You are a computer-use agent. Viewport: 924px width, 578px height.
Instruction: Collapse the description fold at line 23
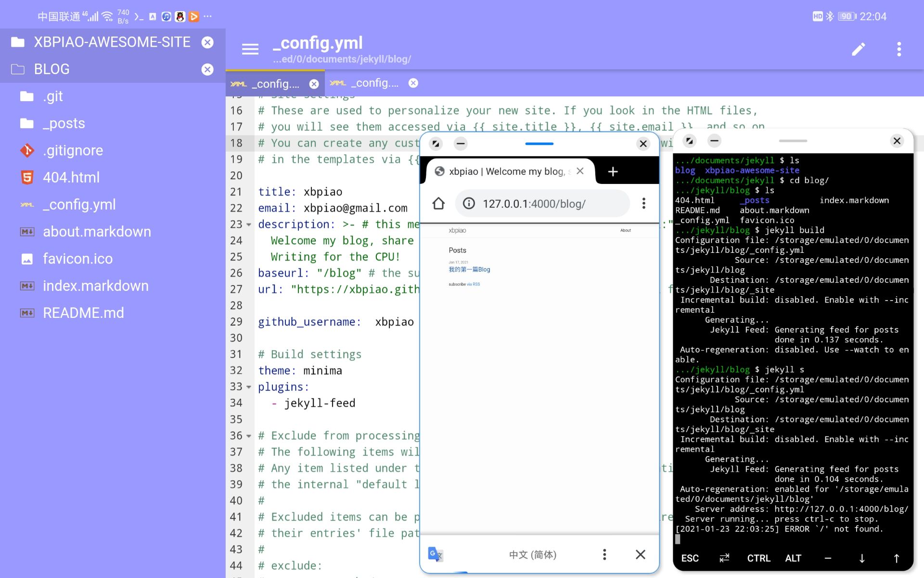point(248,224)
